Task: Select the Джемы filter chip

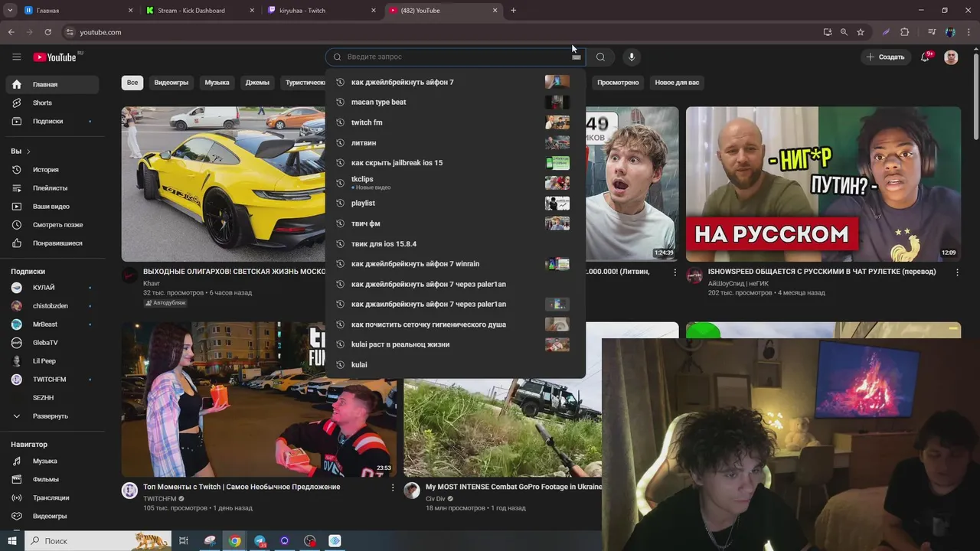Action: point(257,82)
